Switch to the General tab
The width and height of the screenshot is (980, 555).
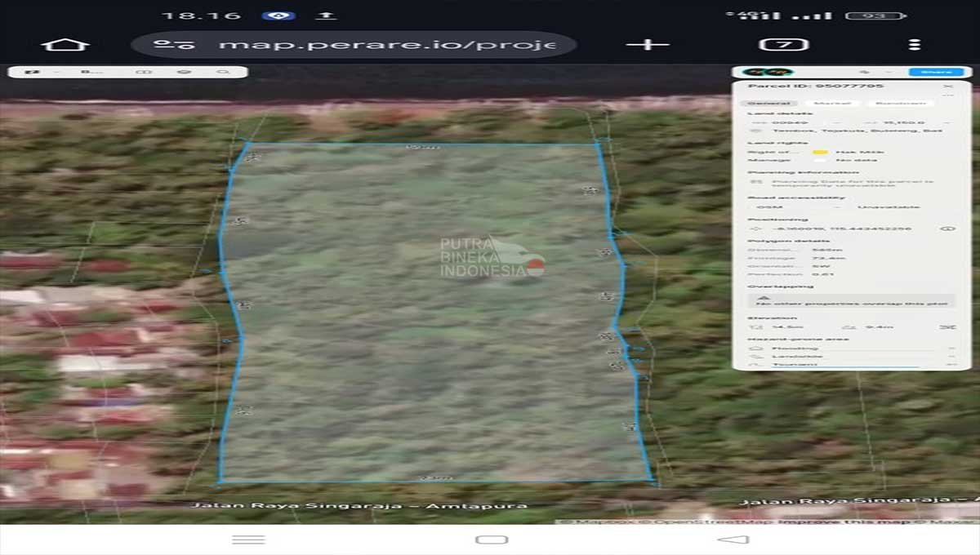pos(768,104)
